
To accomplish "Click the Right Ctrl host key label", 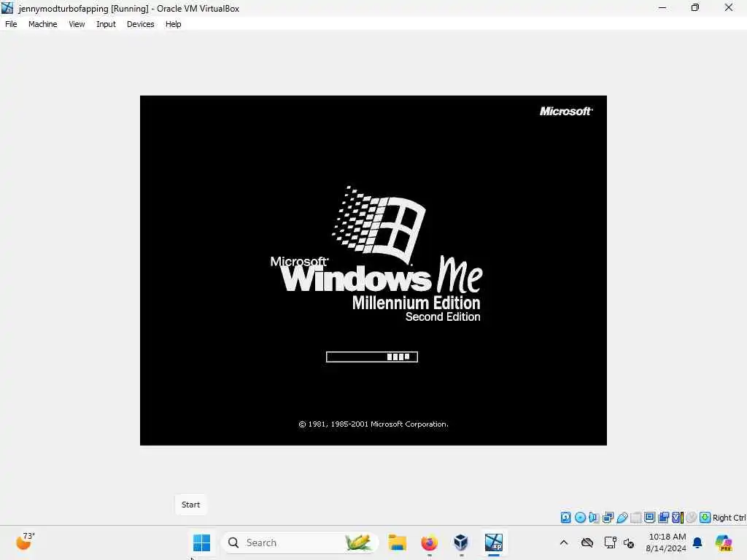I will (729, 518).
